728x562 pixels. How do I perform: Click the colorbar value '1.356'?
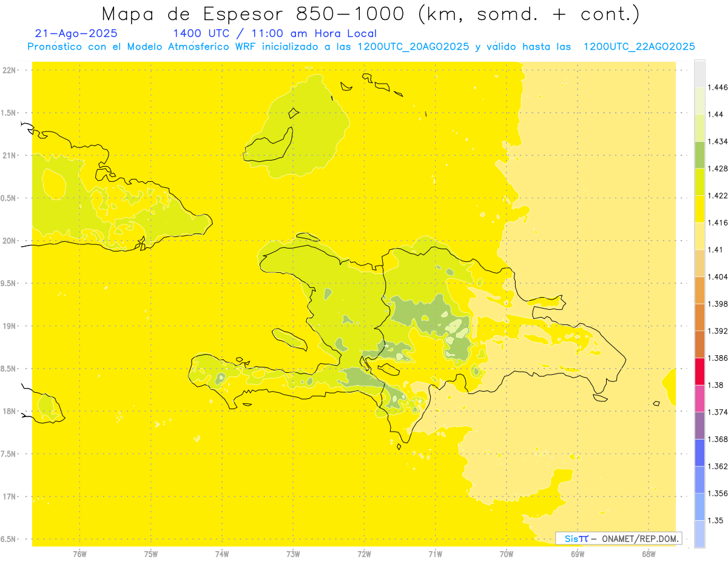[719, 493]
